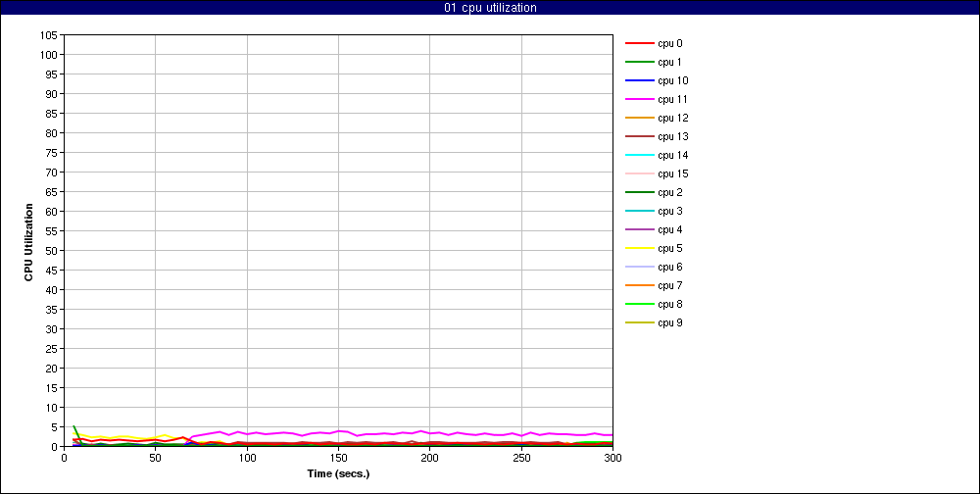Select the "cpu 9" legend text
980x494 pixels.
670,323
